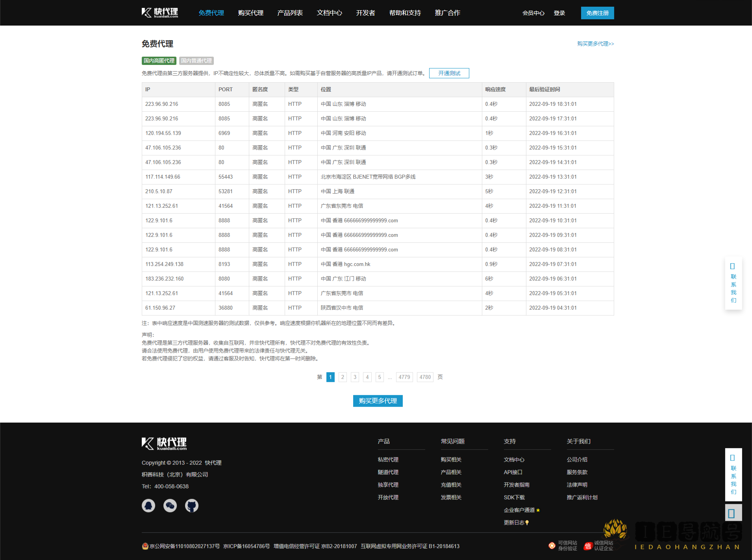Switch to the 国内普通代理 tab

tap(196, 61)
